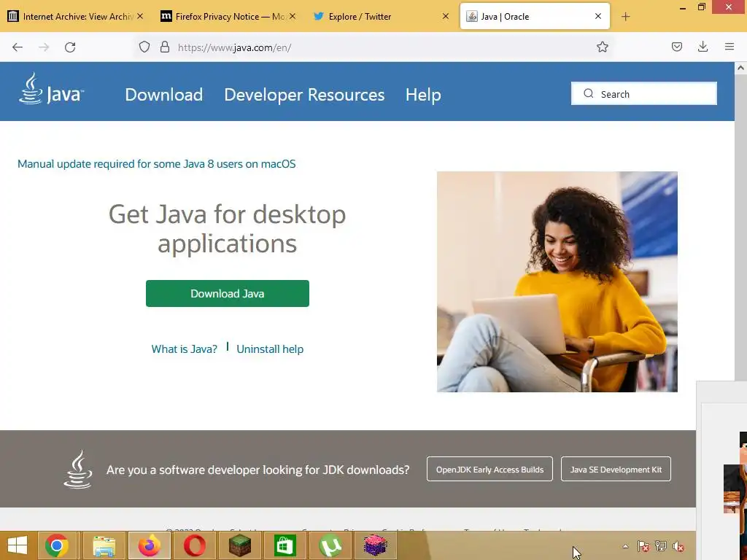Bookmark this page with the star
Image resolution: width=747 pixels, height=560 pixels.
602,47
